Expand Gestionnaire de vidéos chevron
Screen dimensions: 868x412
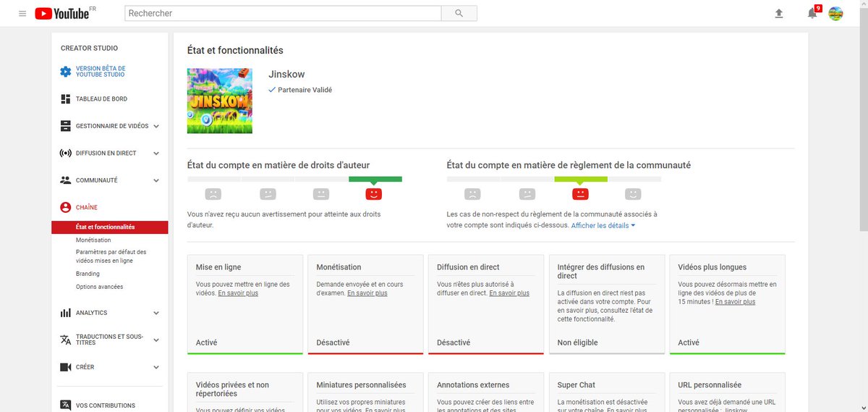(x=156, y=126)
